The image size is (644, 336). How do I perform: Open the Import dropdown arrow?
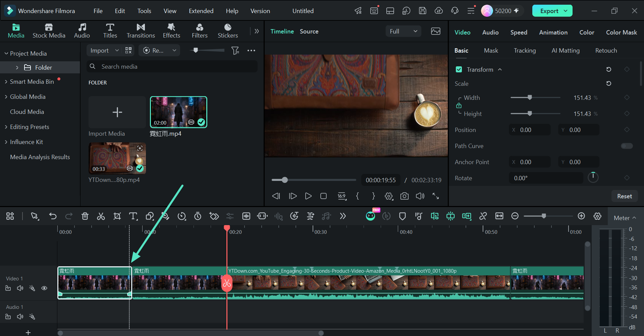click(x=117, y=51)
